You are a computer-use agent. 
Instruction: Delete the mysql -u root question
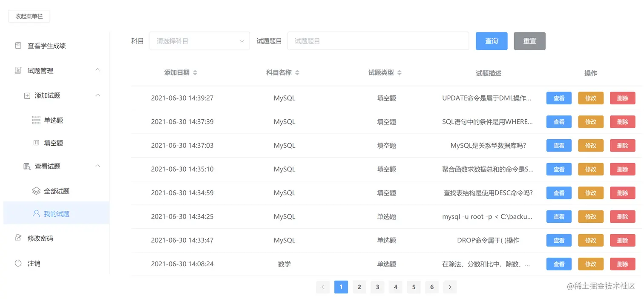coord(622,216)
